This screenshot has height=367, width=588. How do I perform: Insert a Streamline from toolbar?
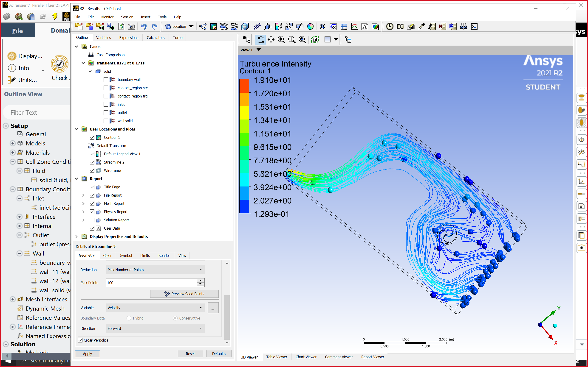[x=224, y=26]
